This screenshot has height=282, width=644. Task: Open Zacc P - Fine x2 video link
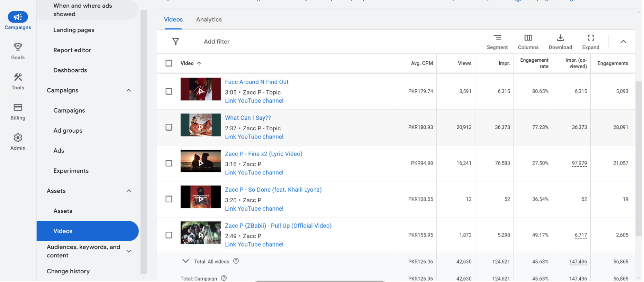[x=263, y=154]
